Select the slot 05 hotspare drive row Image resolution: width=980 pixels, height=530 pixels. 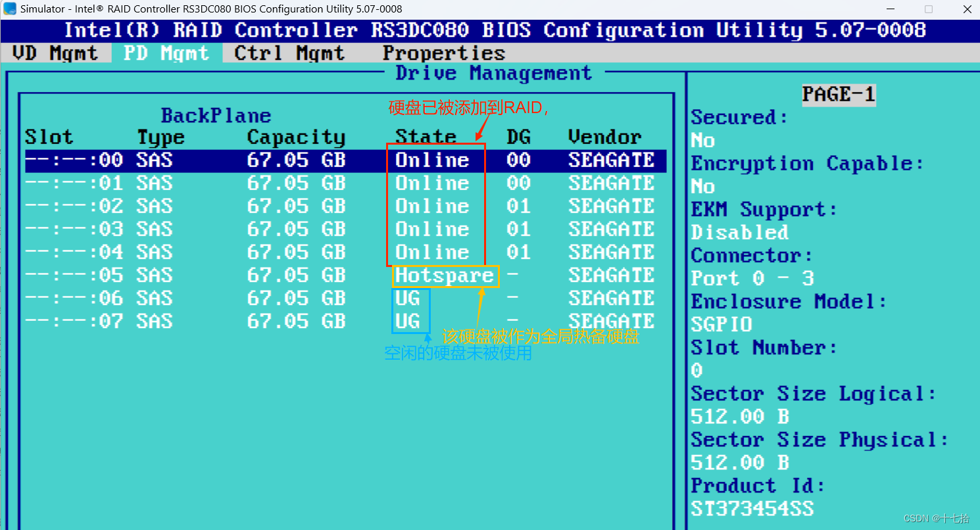[345, 276]
